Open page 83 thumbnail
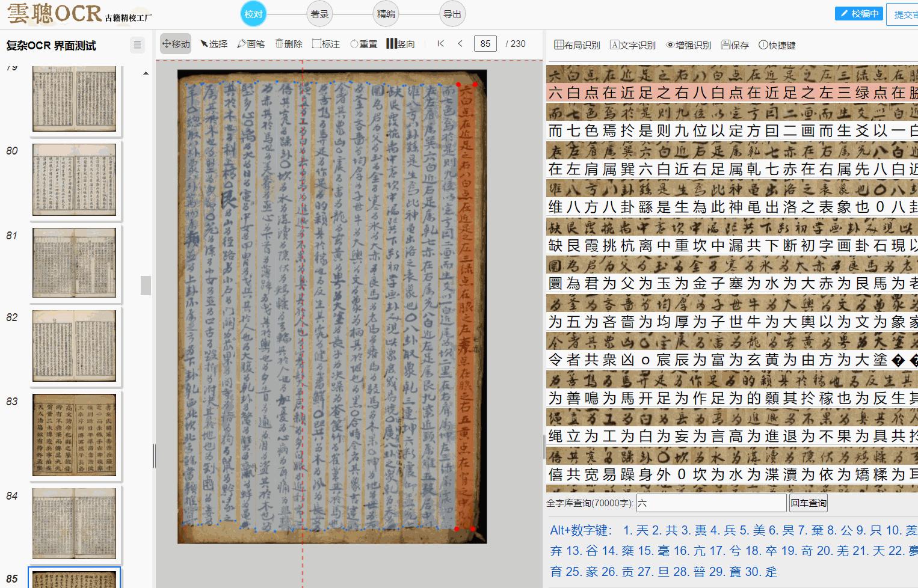 (74, 435)
